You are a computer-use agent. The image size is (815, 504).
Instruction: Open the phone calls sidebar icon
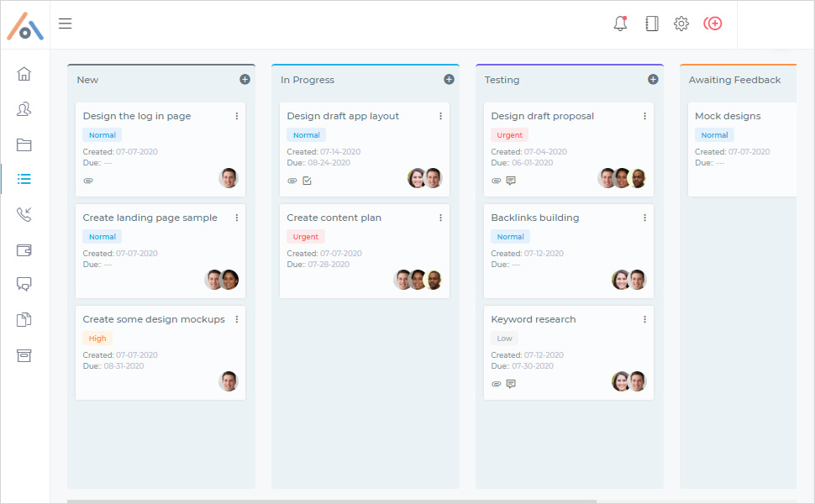coord(24,214)
